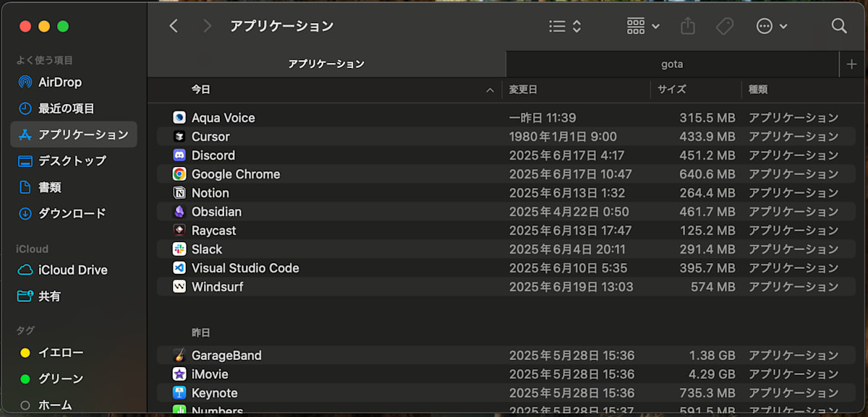Screen dimensions: 868x417
Task: Click the Keynote app icon
Action: [x=179, y=393]
